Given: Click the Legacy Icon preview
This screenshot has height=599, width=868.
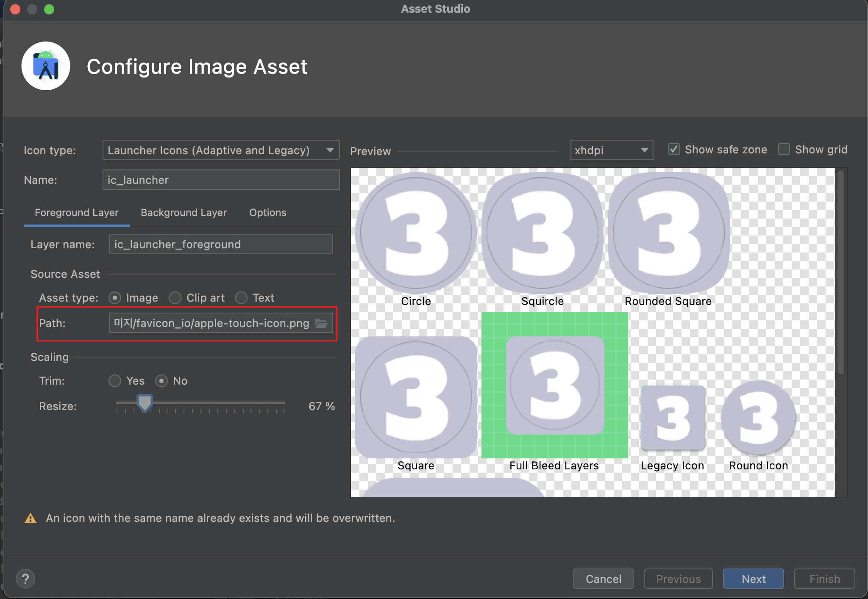Looking at the screenshot, I should tap(673, 418).
